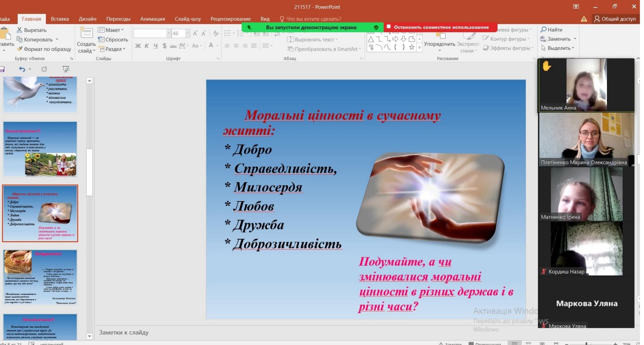Click the Общий доступ button

click(x=615, y=19)
